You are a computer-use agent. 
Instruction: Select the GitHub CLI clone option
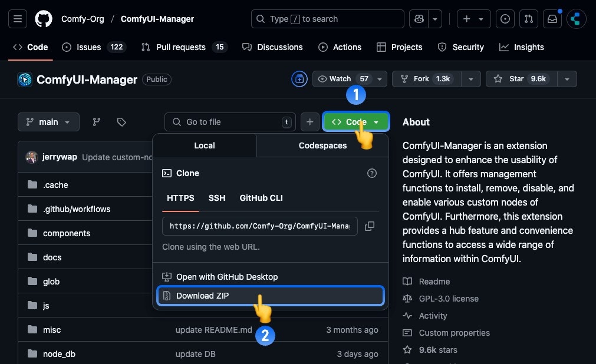(261, 198)
